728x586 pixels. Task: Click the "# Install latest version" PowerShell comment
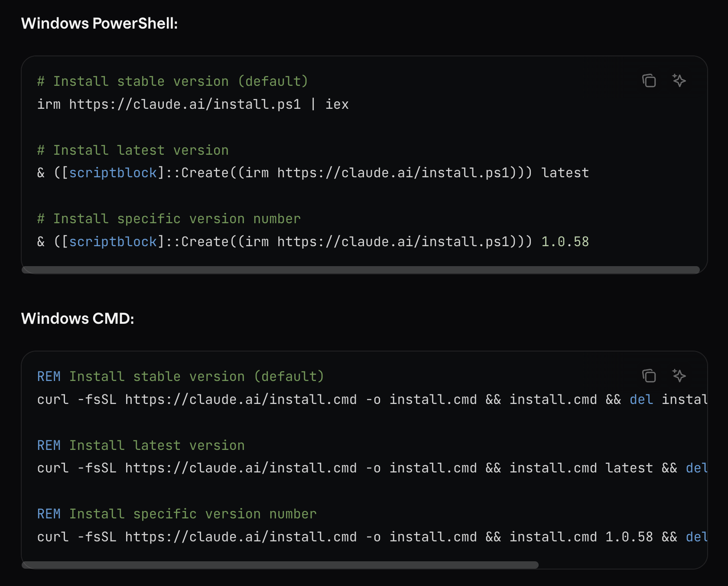click(x=133, y=150)
